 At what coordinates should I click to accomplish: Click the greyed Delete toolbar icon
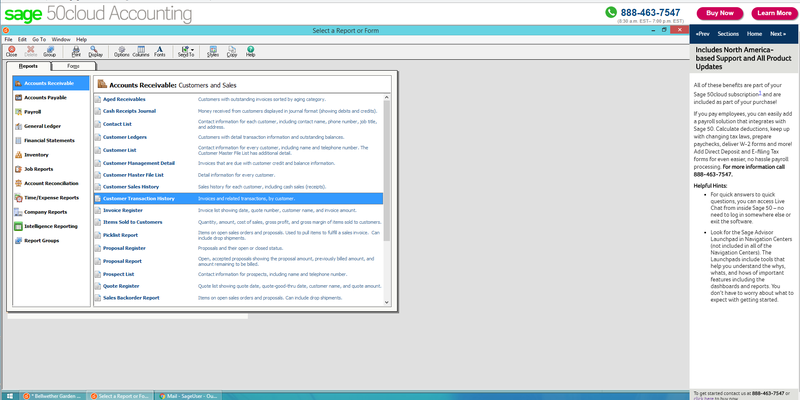click(31, 52)
